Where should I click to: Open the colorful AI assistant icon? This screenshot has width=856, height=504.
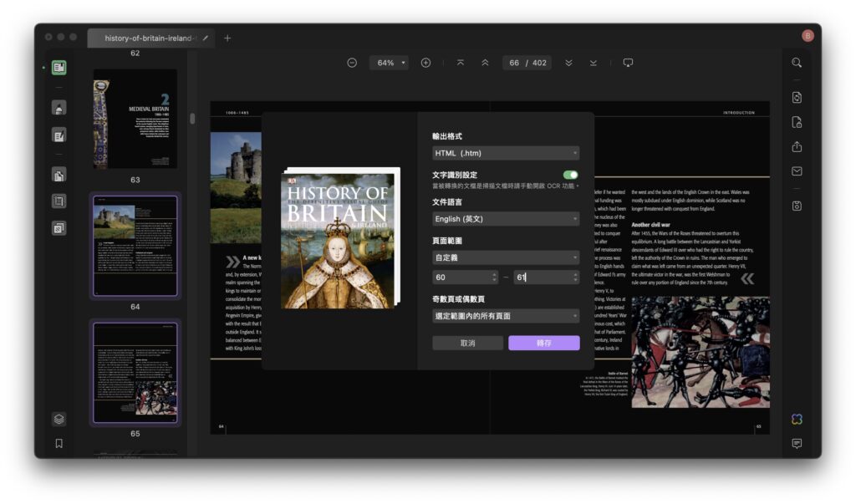(797, 419)
